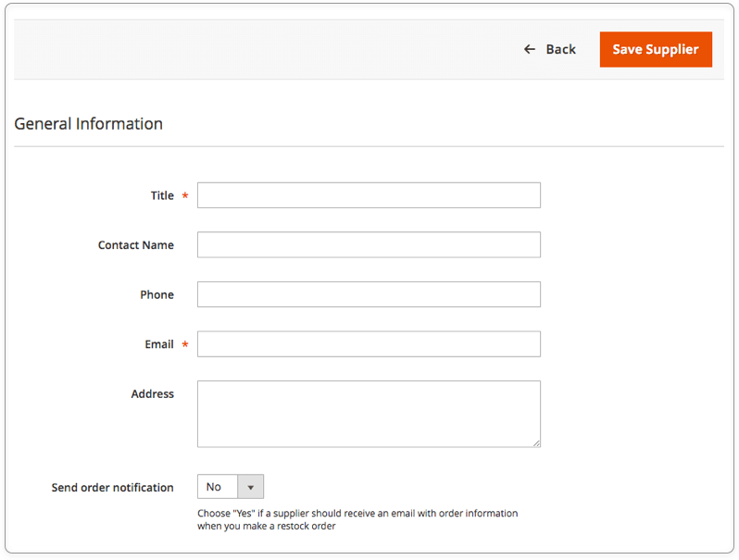
Task: Click the Title field label
Action: tap(162, 195)
